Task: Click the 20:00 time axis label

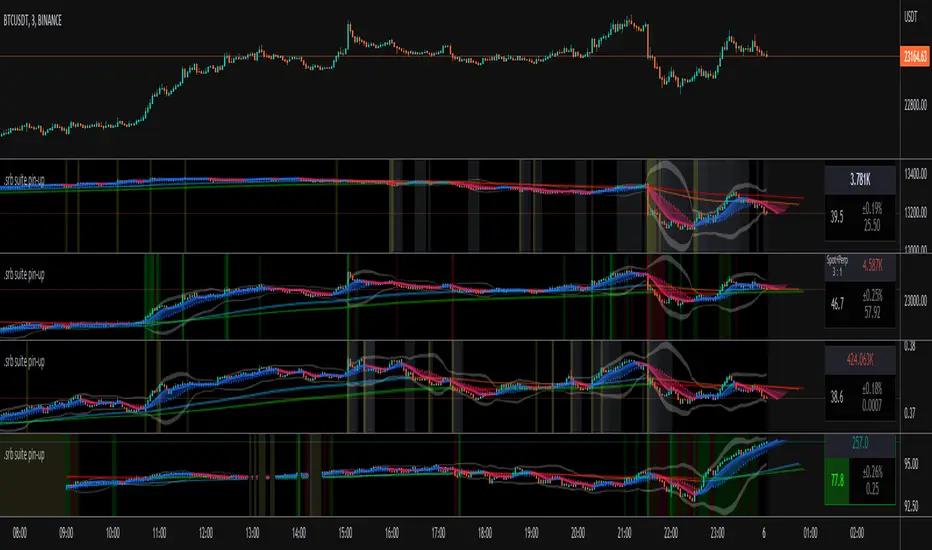Action: tap(577, 533)
